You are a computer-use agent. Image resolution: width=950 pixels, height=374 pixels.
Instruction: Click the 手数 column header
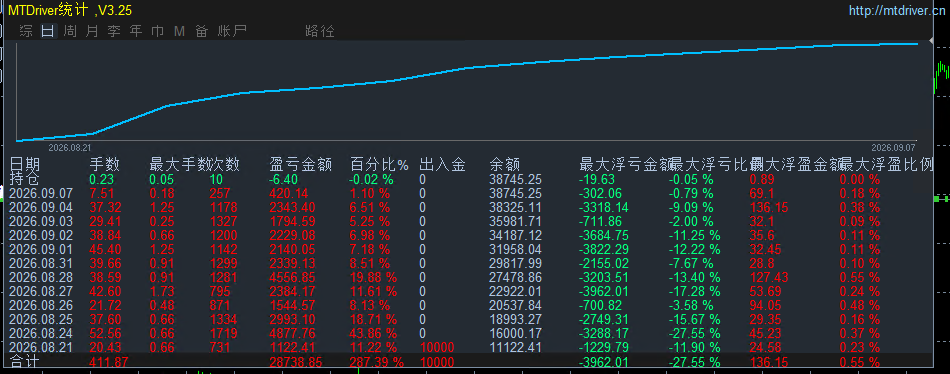pyautogui.click(x=104, y=164)
